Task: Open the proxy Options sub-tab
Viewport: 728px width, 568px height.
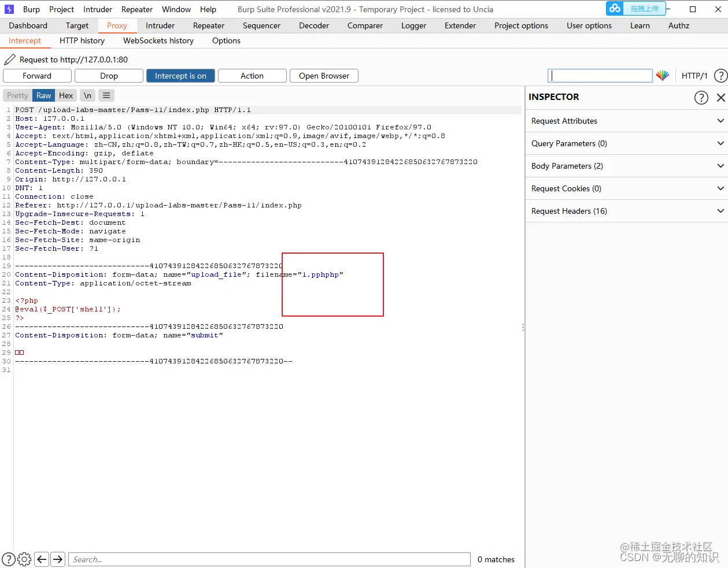Action: click(x=226, y=40)
